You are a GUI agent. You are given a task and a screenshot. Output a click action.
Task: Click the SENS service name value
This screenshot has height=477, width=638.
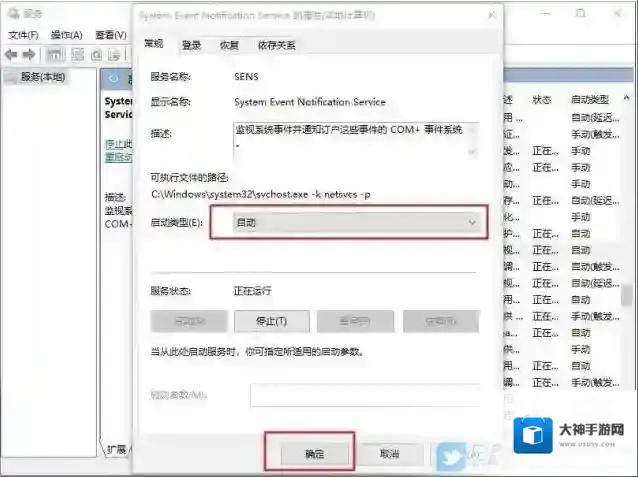coord(246,77)
